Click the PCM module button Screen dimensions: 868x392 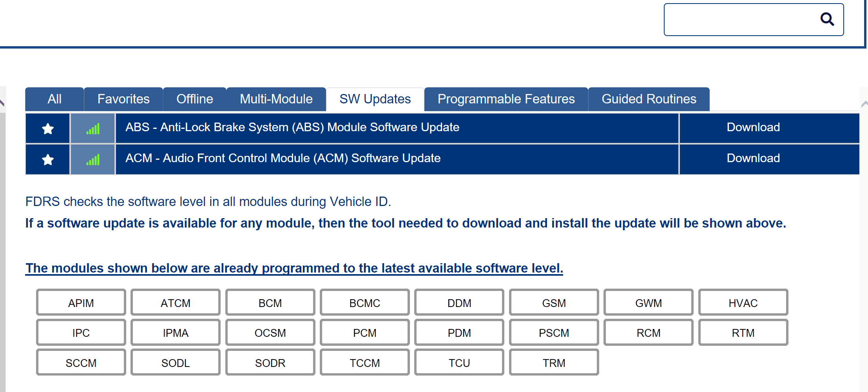(x=364, y=333)
